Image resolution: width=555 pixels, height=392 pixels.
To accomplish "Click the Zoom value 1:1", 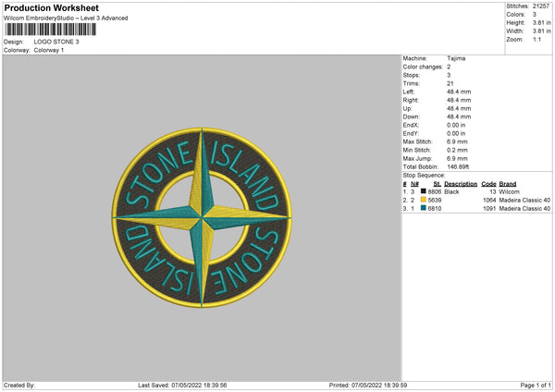I will click(x=536, y=39).
